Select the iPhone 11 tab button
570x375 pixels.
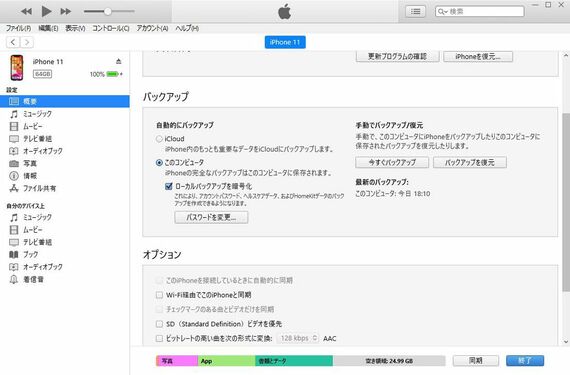tap(285, 42)
